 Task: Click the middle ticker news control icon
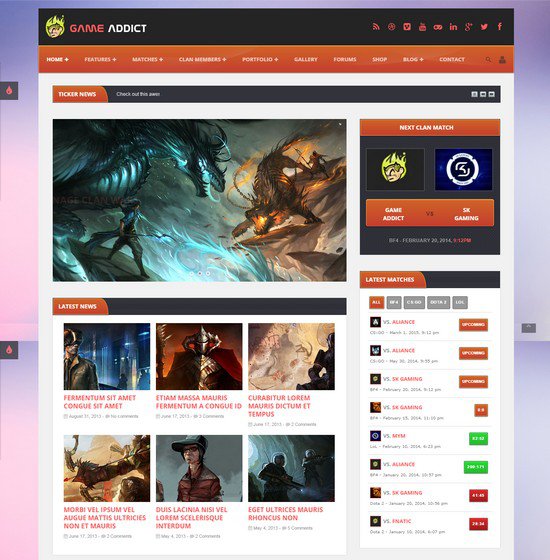(483, 94)
